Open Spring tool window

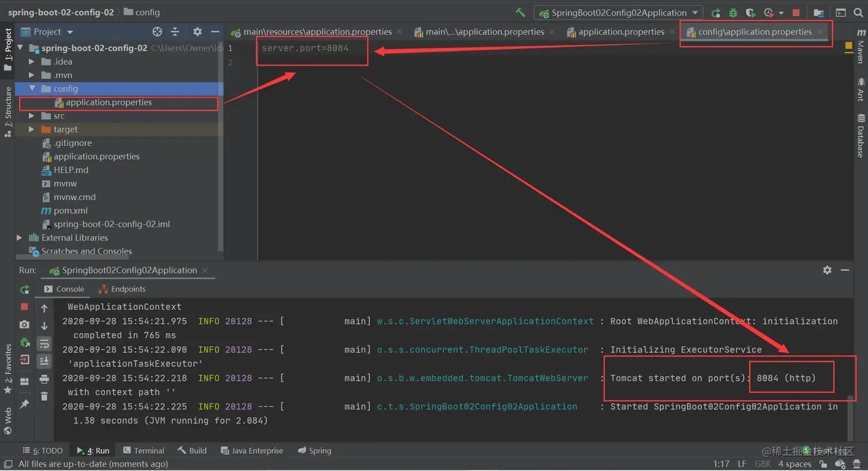click(x=315, y=450)
